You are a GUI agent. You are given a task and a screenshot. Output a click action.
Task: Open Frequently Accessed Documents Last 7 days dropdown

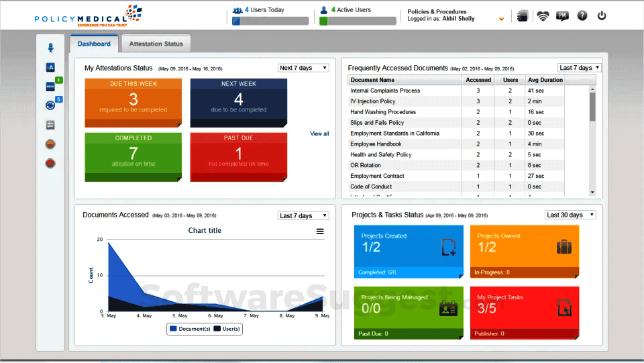pyautogui.click(x=579, y=67)
